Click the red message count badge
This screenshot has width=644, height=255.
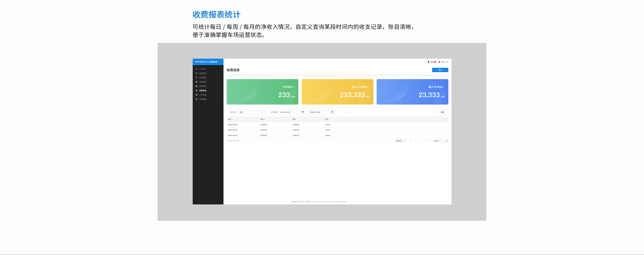(435, 62)
